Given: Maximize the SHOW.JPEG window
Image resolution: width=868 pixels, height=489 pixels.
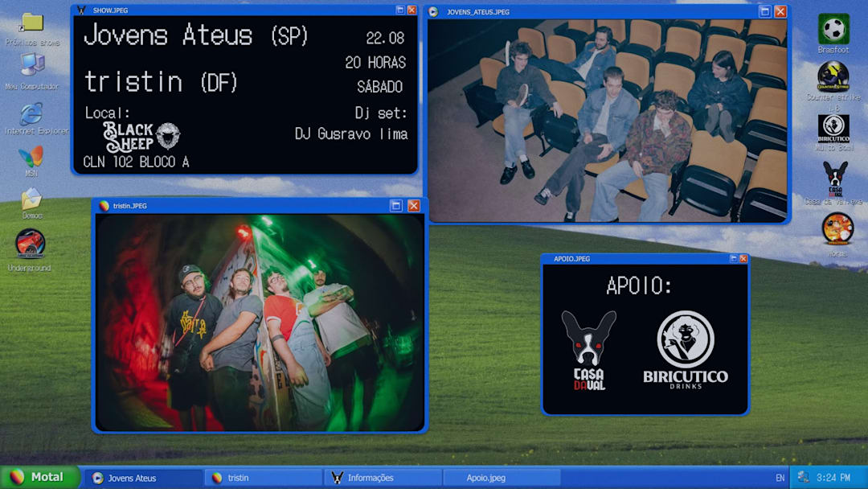Looking at the screenshot, I should pyautogui.click(x=400, y=10).
